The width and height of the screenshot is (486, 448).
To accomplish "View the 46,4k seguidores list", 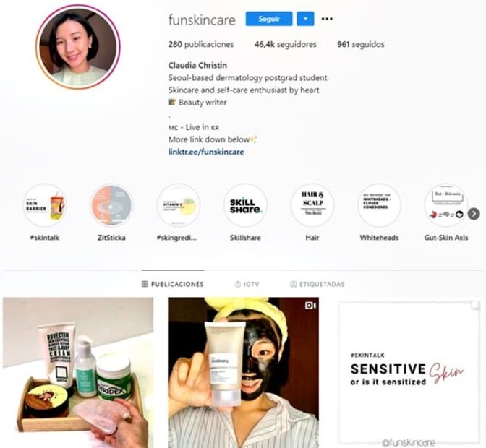I will (x=286, y=44).
